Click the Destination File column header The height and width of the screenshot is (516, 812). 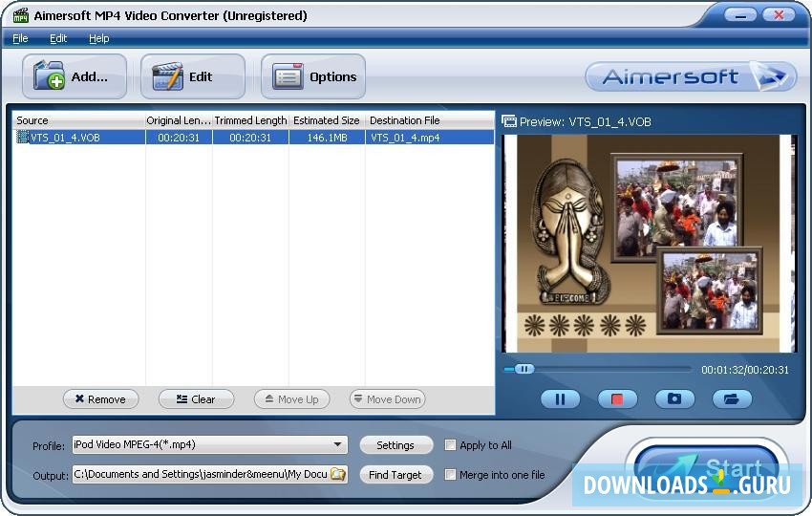[429, 120]
